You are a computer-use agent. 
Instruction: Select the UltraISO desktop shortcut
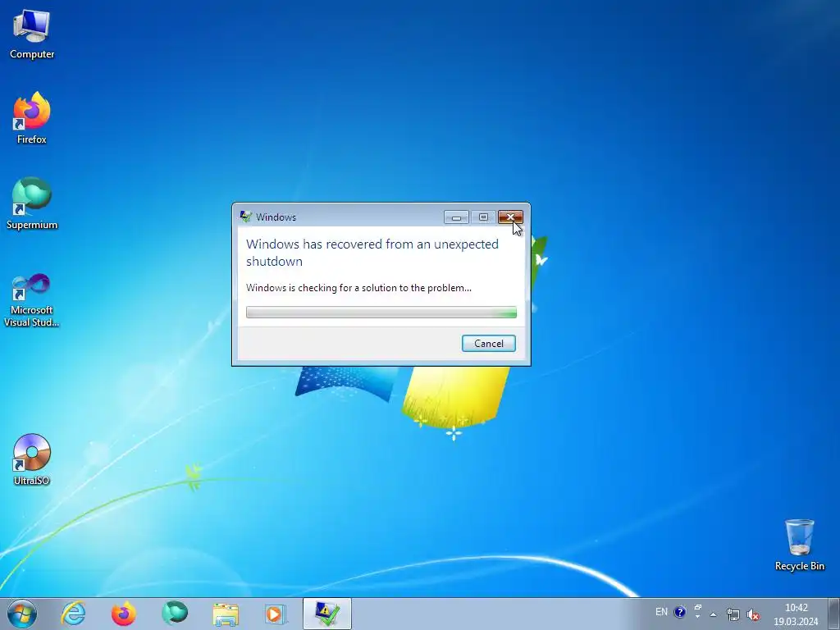click(32, 459)
